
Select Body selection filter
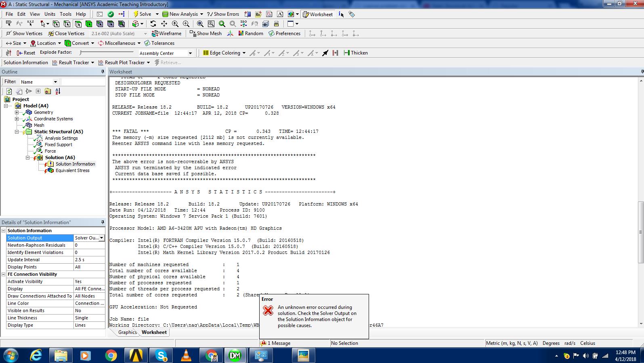[x=89, y=24]
